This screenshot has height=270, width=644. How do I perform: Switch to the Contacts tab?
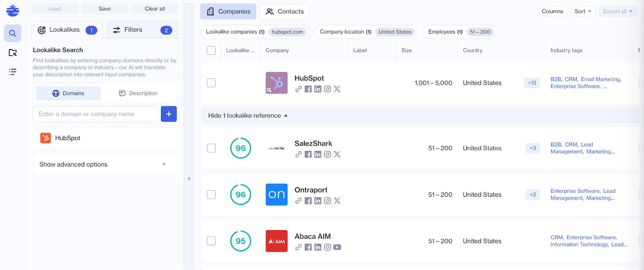285,11
